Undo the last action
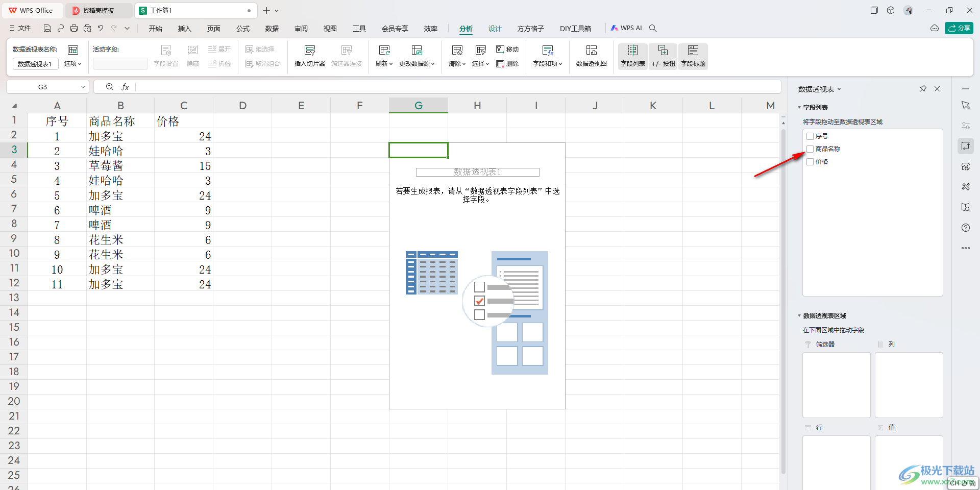 point(101,28)
